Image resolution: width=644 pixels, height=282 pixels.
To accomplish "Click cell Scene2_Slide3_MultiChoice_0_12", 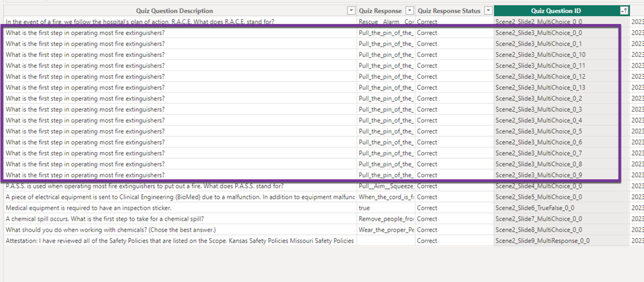I will [561, 76].
